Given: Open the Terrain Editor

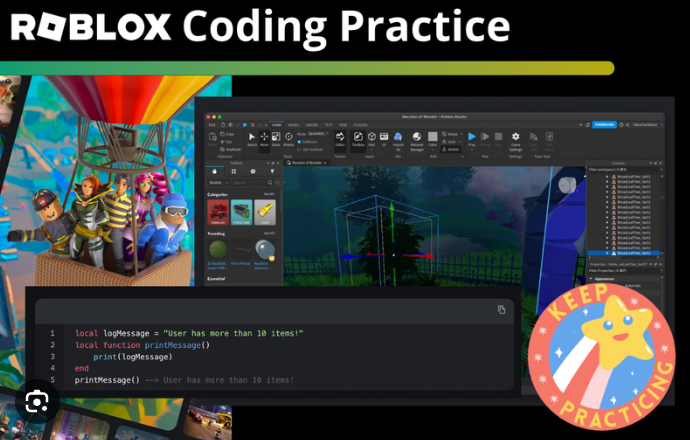Looking at the screenshot, I should click(x=340, y=139).
